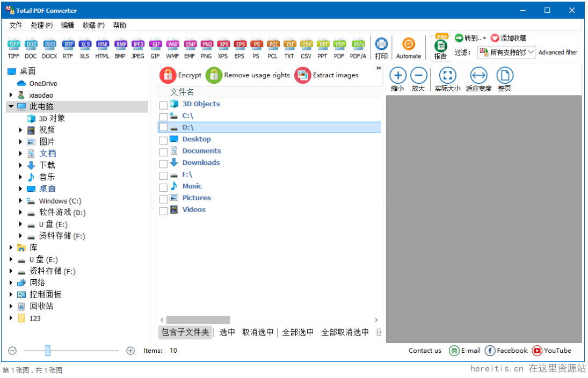Expand the 控制面板 node
Image resolution: width=588 pixels, height=378 pixels.
click(x=11, y=294)
